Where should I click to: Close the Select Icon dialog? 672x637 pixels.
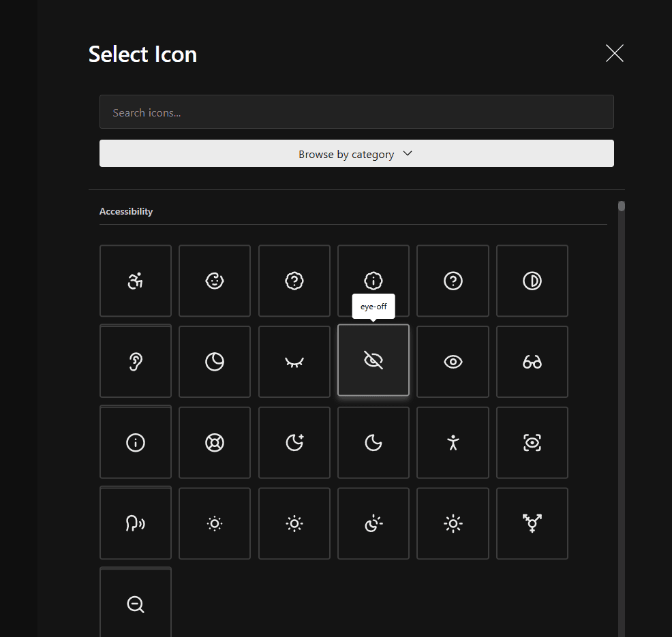615,53
